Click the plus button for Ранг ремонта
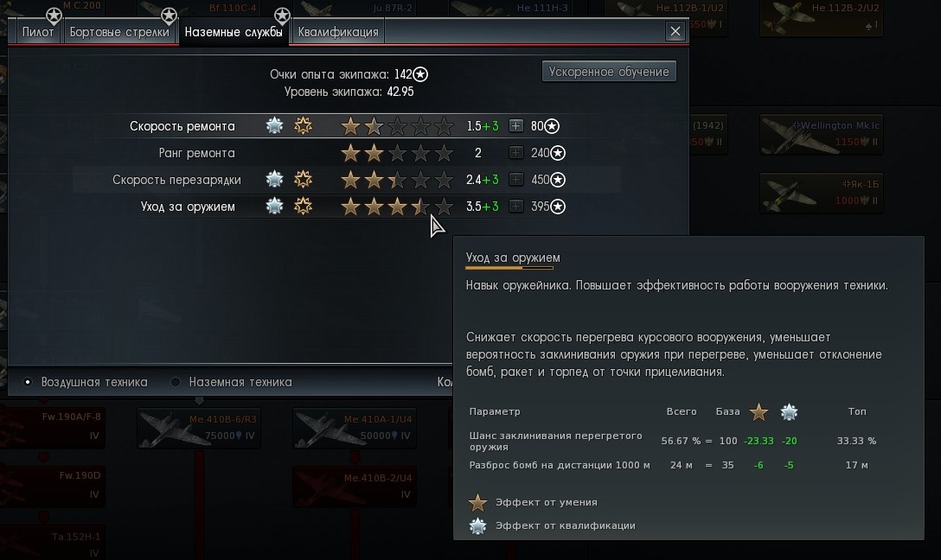 (515, 153)
